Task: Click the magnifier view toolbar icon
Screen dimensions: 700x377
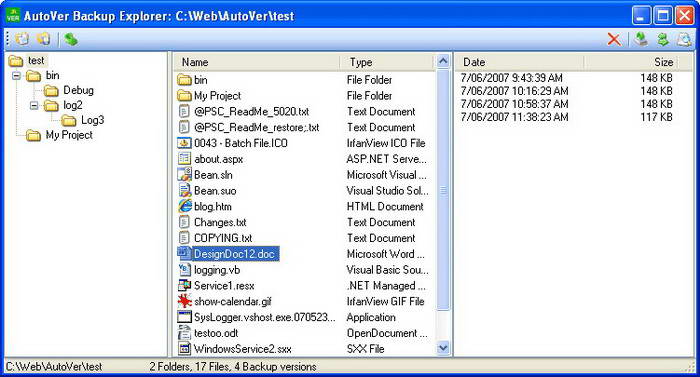Action: 684,39
